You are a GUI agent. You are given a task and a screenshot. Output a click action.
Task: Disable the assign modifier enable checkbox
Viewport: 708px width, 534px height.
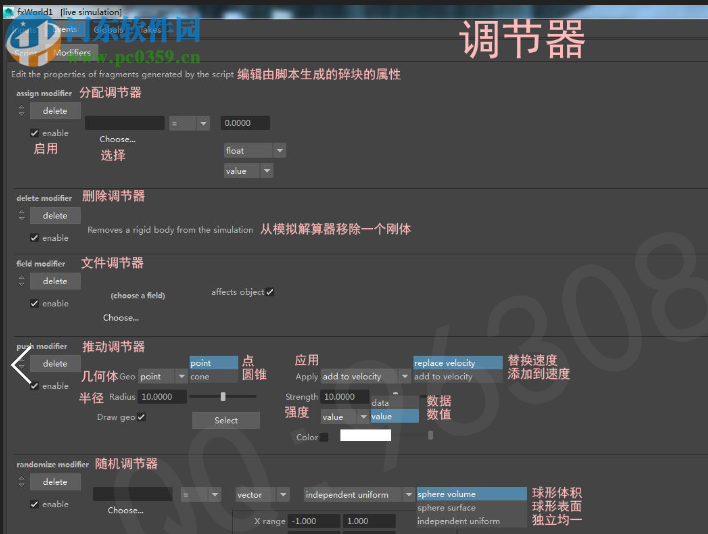pos(34,133)
